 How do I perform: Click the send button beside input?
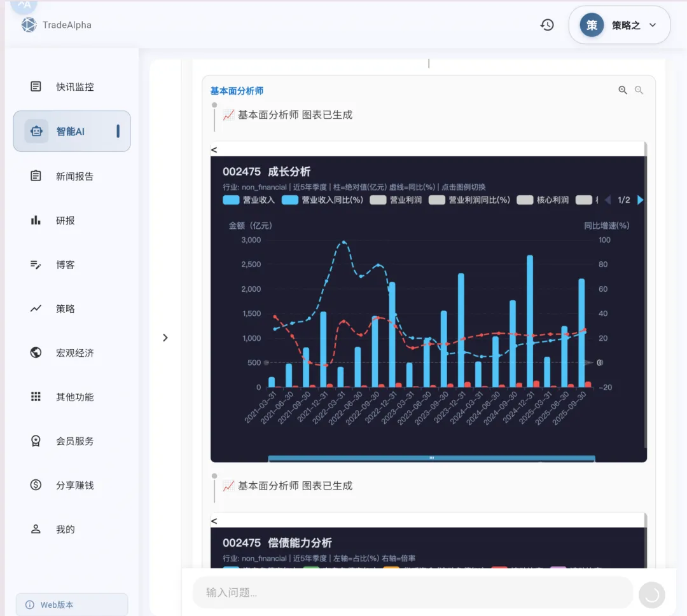(651, 594)
